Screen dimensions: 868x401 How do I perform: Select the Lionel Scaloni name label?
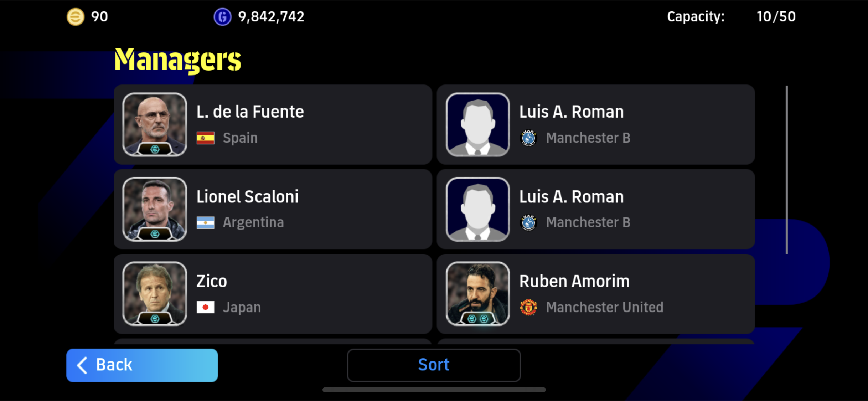coord(248,197)
